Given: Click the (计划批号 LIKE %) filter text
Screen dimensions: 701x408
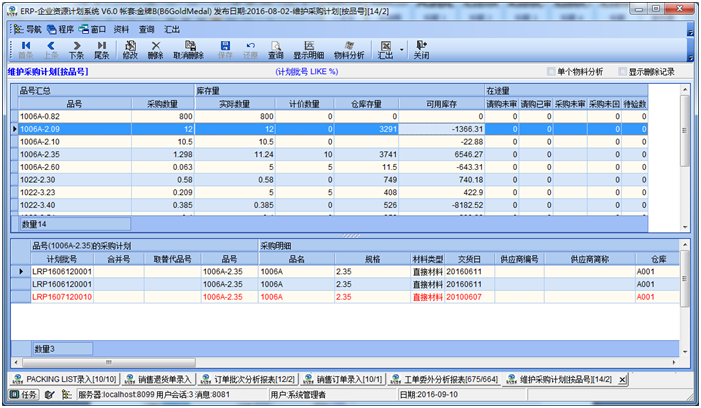Looking at the screenshot, I should coord(307,72).
